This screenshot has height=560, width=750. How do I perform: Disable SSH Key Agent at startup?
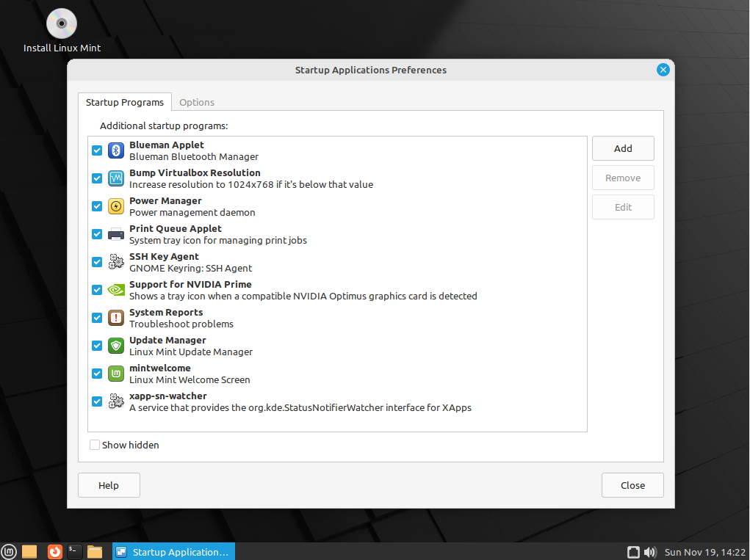97,262
